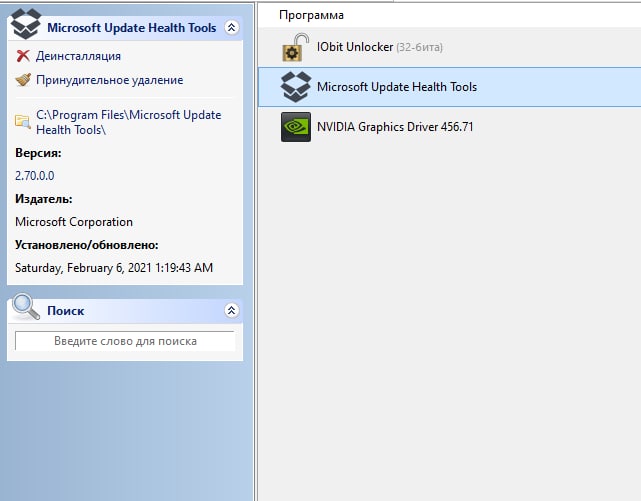Click the broom Forced removal icon
This screenshot has height=501, width=641.
tap(23, 80)
